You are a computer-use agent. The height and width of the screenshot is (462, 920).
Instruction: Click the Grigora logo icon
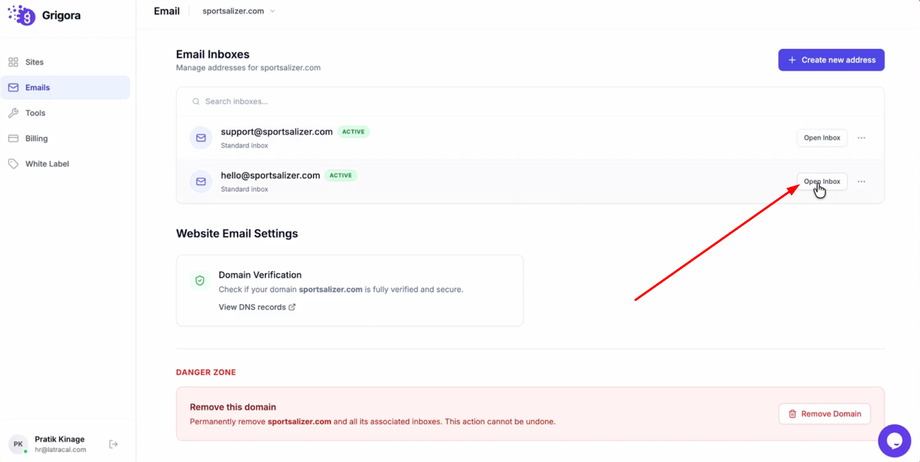pos(21,15)
